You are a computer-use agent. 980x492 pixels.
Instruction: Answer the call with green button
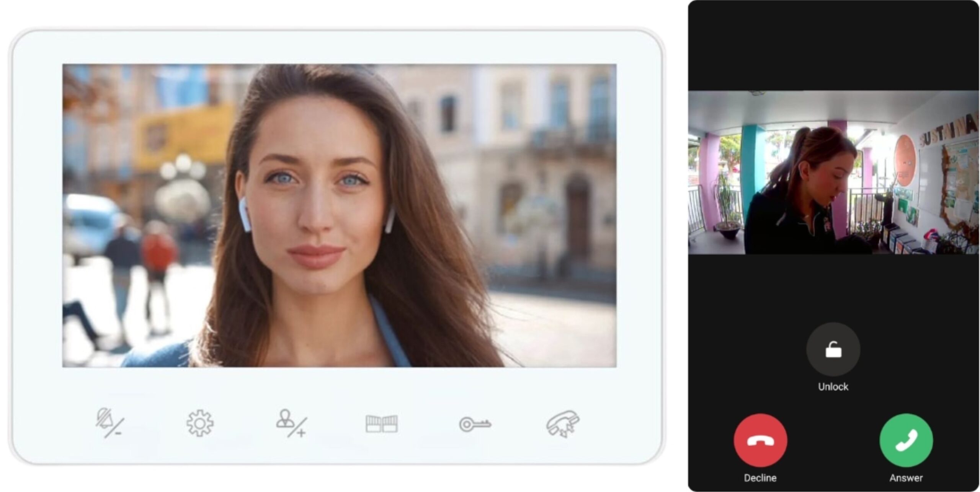[906, 440]
